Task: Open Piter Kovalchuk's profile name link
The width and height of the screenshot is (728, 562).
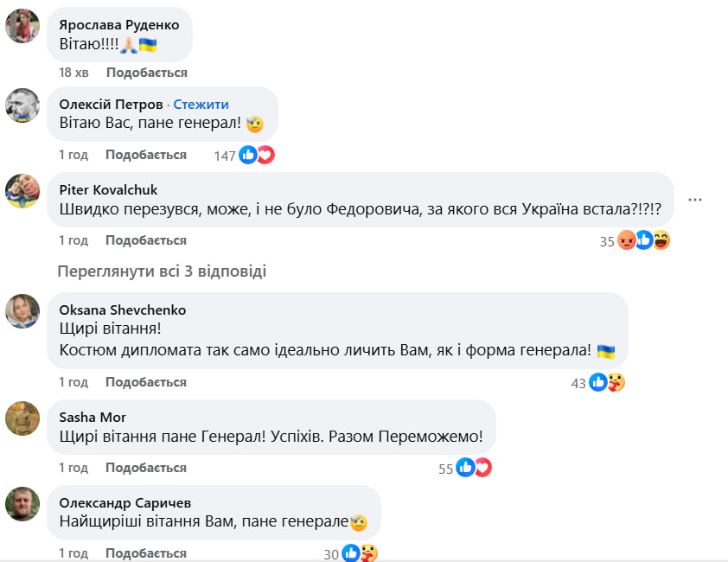Action: coord(108,189)
